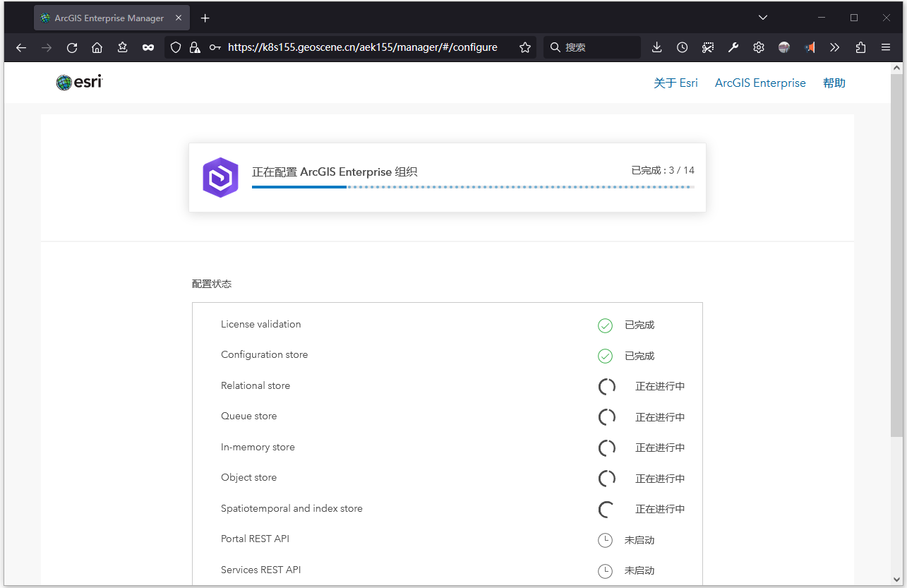Click the private mask icon in toolbar
This screenshot has width=907, height=588.
click(x=148, y=47)
